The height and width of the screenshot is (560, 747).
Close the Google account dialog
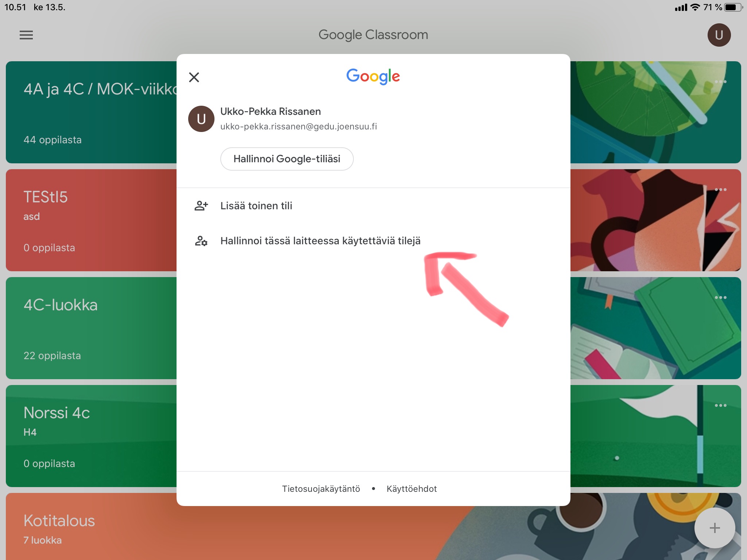click(194, 77)
